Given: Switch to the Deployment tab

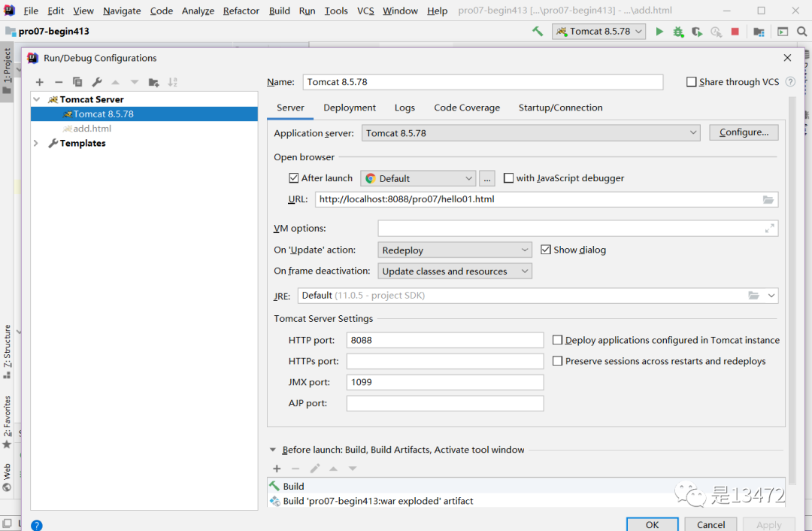Looking at the screenshot, I should (350, 108).
